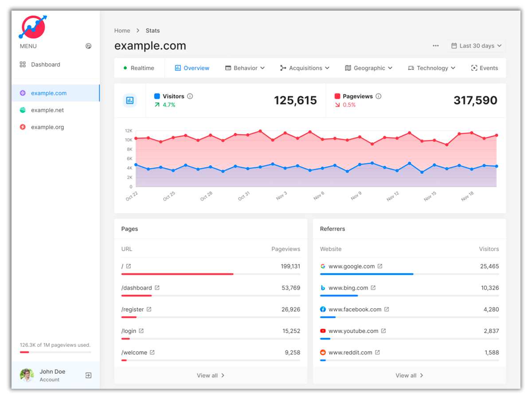Open www.facebook.com external link icon
This screenshot has height=395, width=532.
tap(387, 309)
